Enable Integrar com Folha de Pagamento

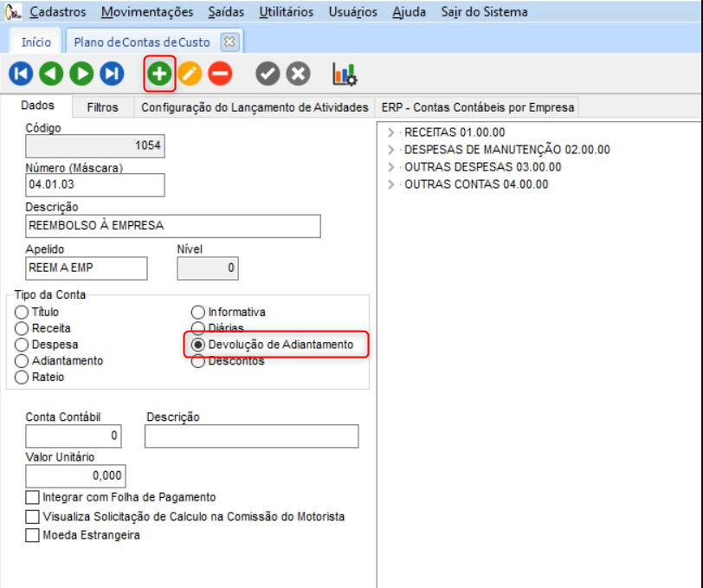click(33, 497)
